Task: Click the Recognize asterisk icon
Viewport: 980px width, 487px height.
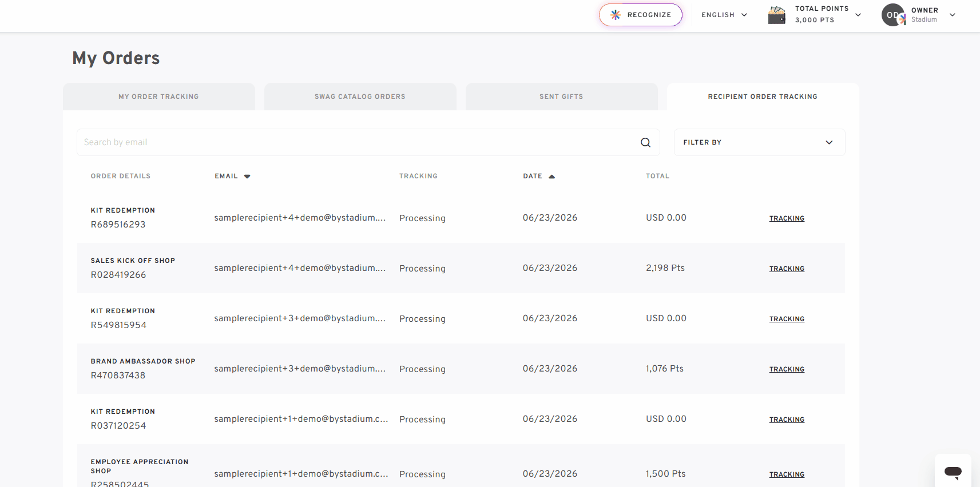Action: tap(616, 15)
